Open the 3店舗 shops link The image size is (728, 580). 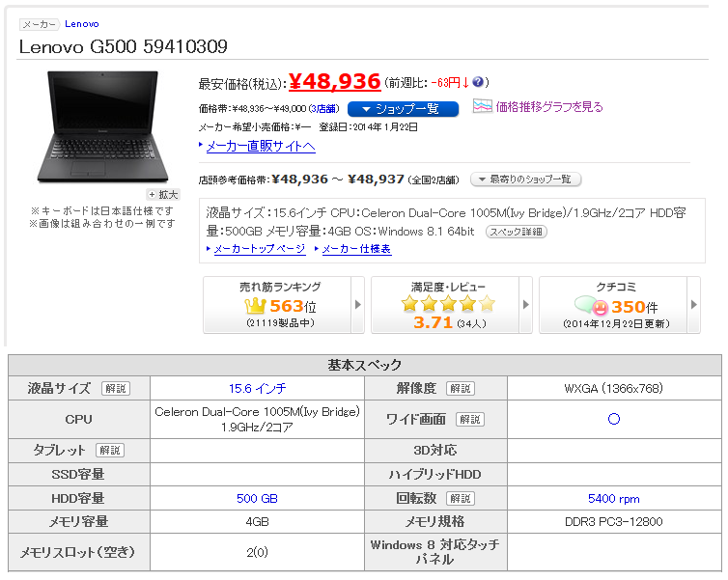click(323, 109)
